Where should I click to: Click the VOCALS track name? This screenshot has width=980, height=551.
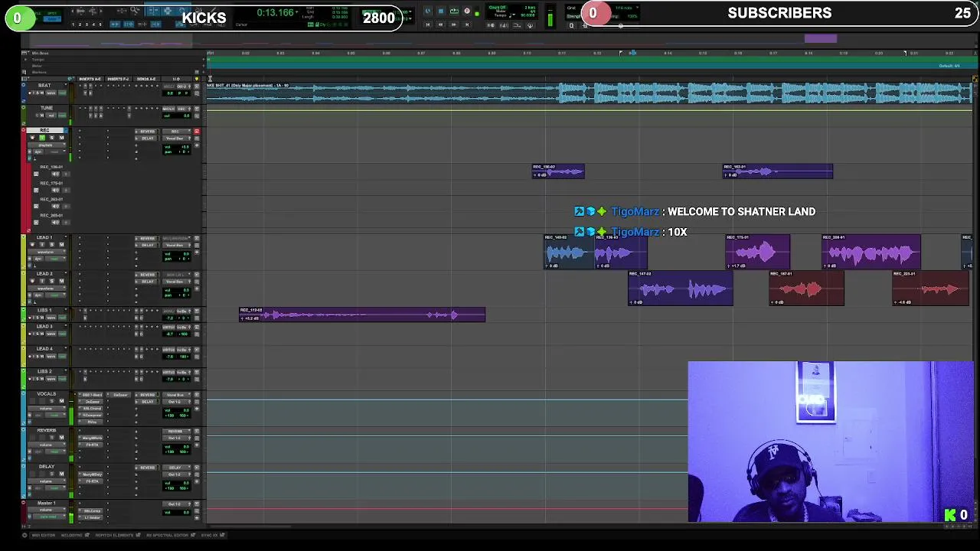(x=46, y=394)
